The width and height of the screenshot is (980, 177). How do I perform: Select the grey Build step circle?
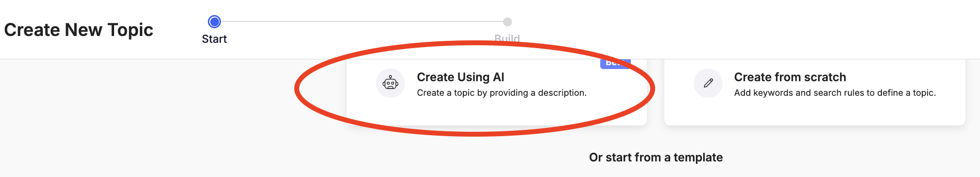coord(507,21)
